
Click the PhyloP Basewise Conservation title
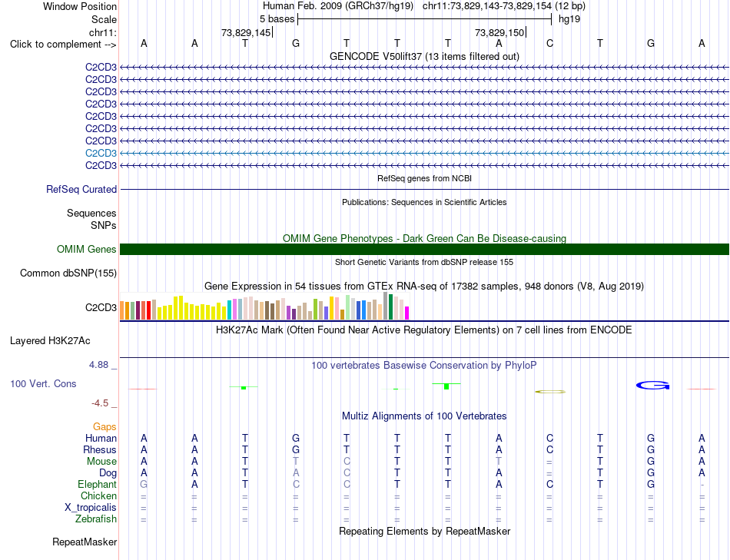[424, 366]
